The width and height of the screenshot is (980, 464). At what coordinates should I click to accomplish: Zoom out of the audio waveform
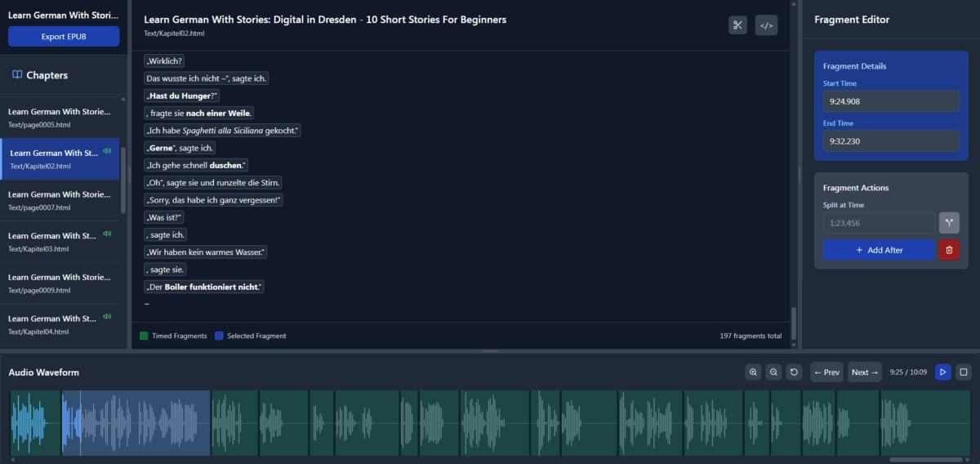[773, 373]
